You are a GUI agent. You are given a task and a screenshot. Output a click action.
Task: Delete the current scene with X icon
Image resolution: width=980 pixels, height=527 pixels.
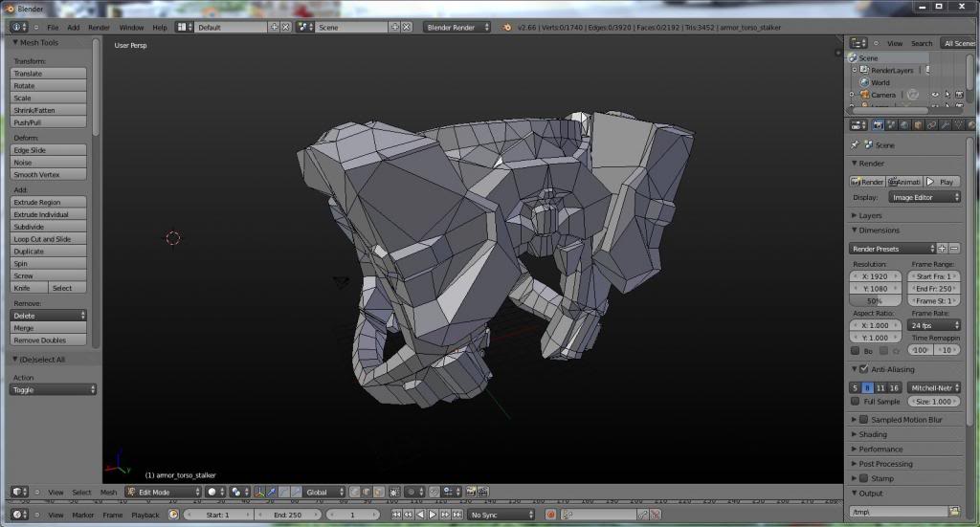(x=406, y=27)
